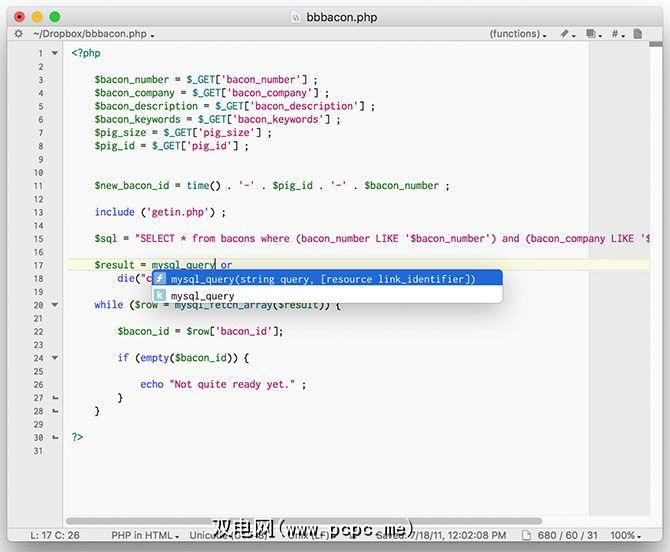Click the echo keyword on line 26
Viewport: 670px width, 552px height.
tap(152, 384)
